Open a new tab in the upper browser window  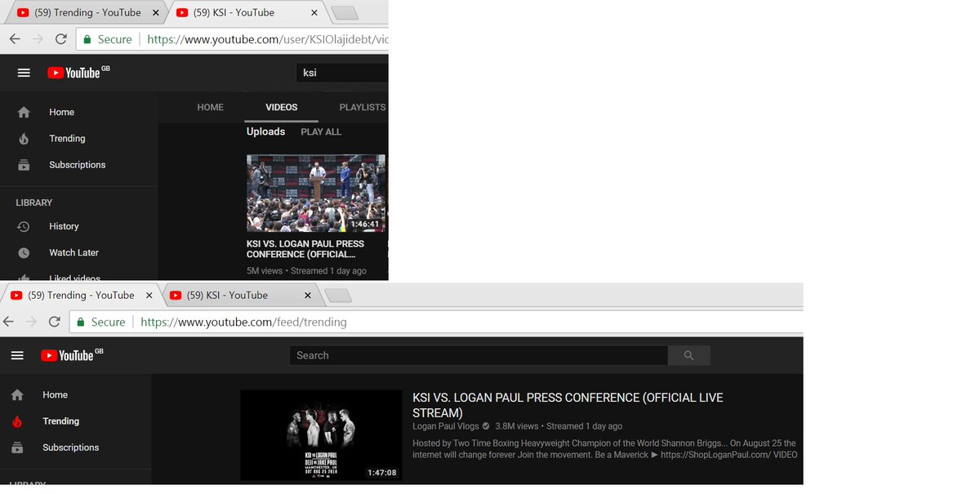tap(345, 12)
